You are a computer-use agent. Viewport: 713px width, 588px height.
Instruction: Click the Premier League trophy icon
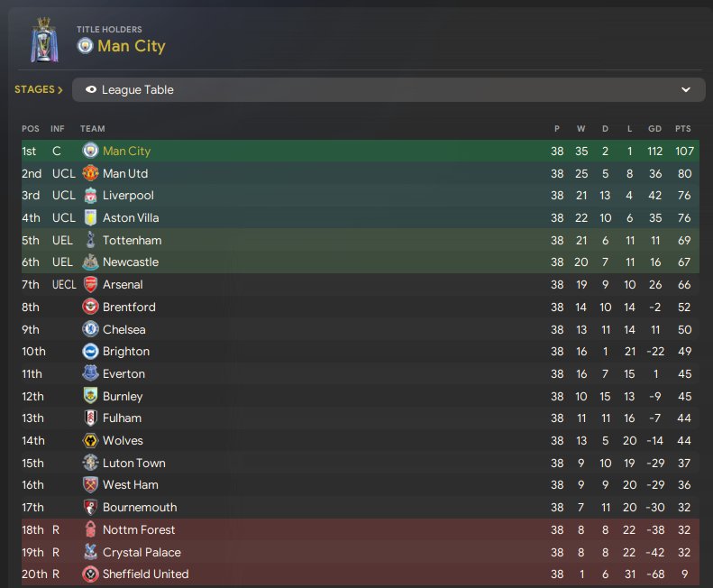(x=42, y=41)
